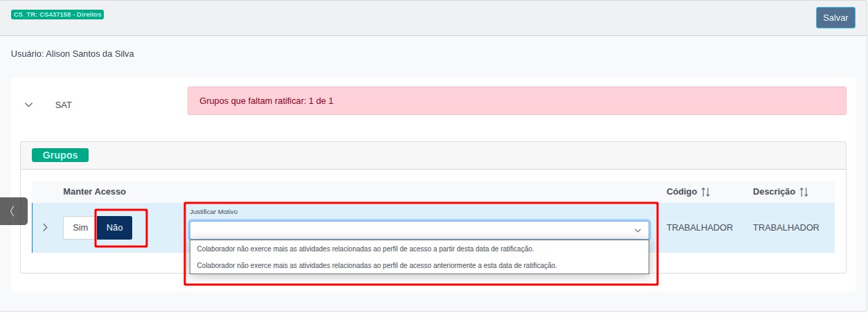Choose reason containing 'anteriormente a esta data'

coord(377,265)
